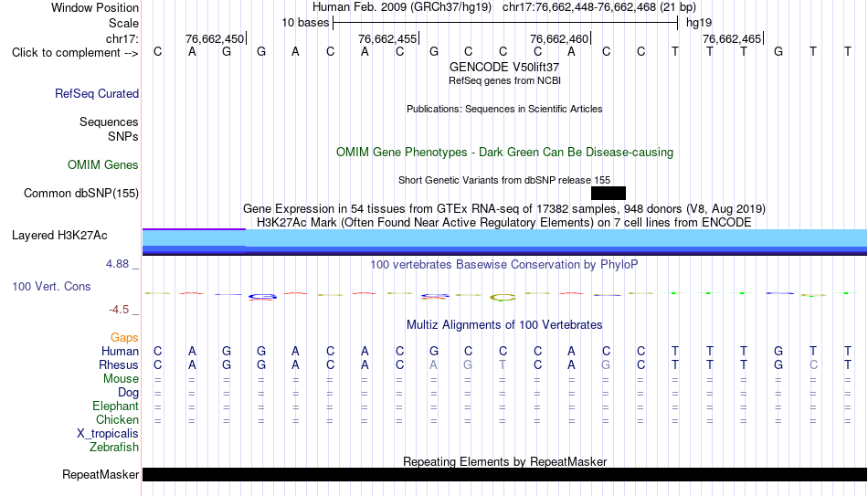Click the RepeatMasker track label
This screenshot has width=868, height=496.
[x=101, y=474]
